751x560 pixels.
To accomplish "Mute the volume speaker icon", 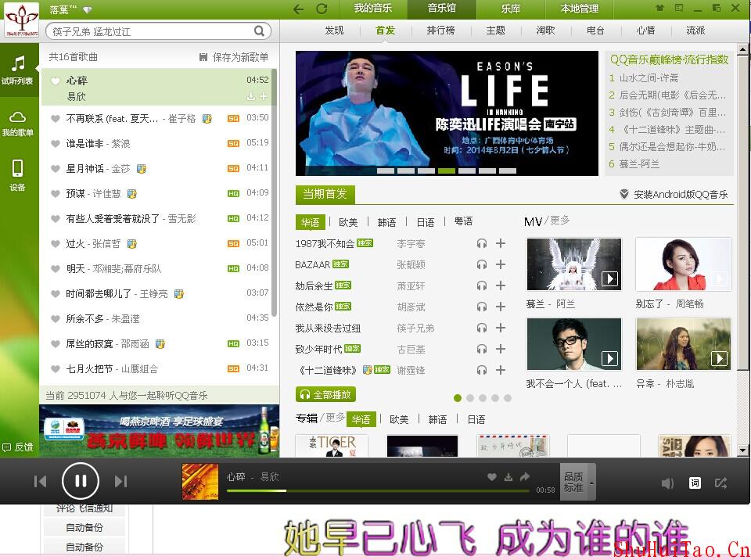I will 667,483.
